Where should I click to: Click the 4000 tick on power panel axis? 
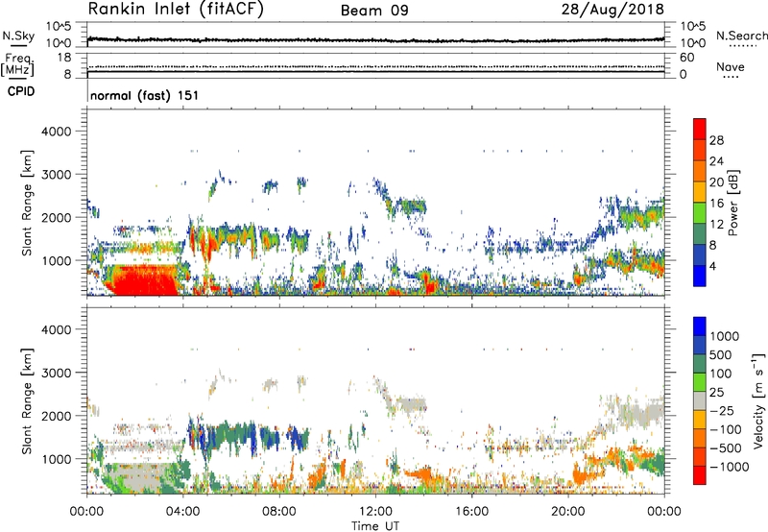56,132
